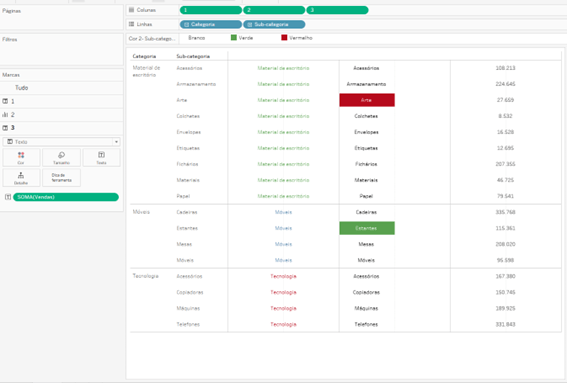Screen dimensions: 567x383
Task: Select the Tudo marks section
Action: [61, 88]
